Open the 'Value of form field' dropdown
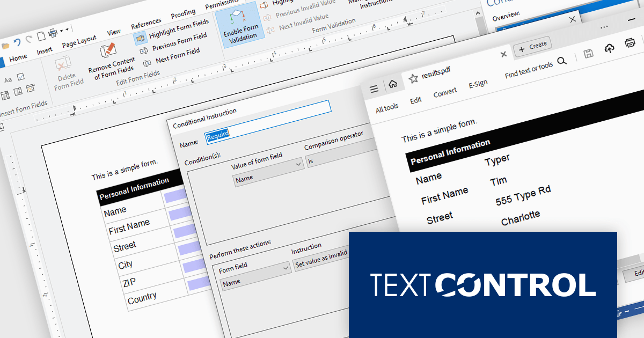 click(299, 165)
